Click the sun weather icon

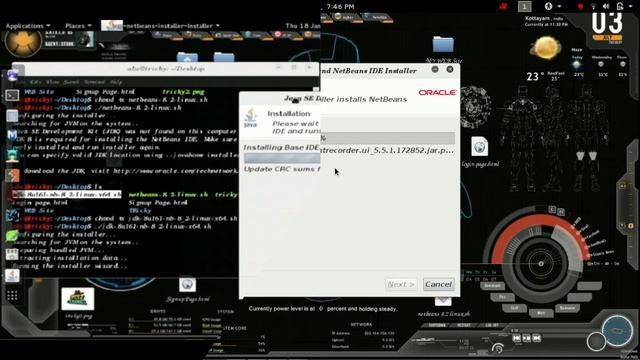tap(546, 48)
